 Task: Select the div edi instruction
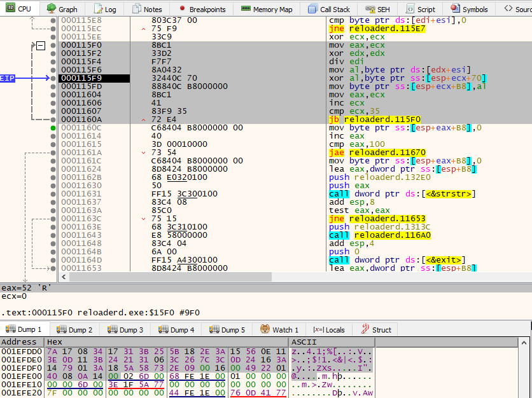[346, 62]
